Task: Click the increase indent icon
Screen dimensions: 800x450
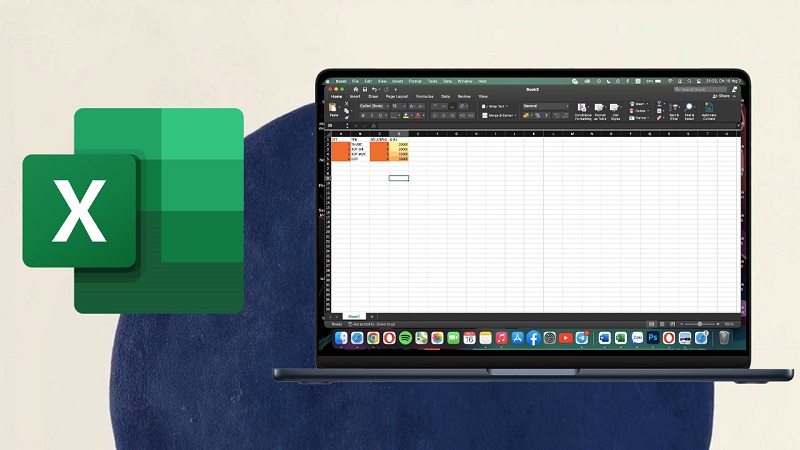Action: point(471,115)
